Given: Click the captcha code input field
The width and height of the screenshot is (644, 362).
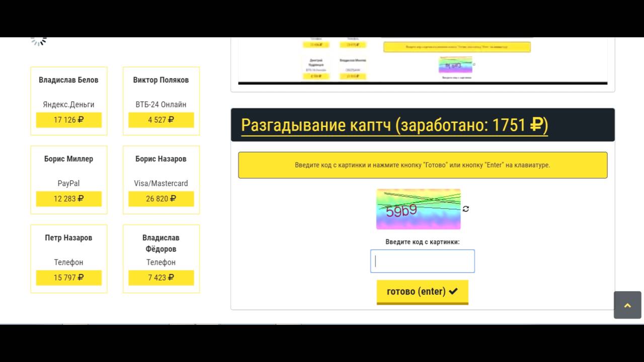Looking at the screenshot, I should tap(423, 261).
